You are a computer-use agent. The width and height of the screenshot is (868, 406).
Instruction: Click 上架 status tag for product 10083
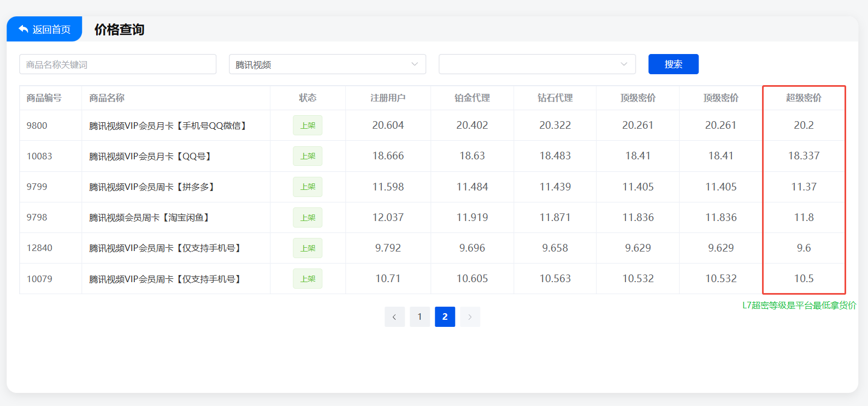(308, 156)
